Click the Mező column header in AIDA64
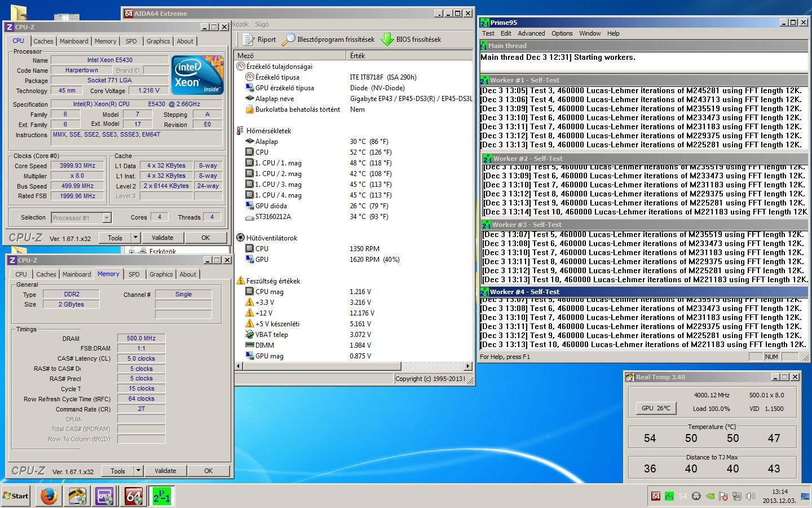 [290, 55]
